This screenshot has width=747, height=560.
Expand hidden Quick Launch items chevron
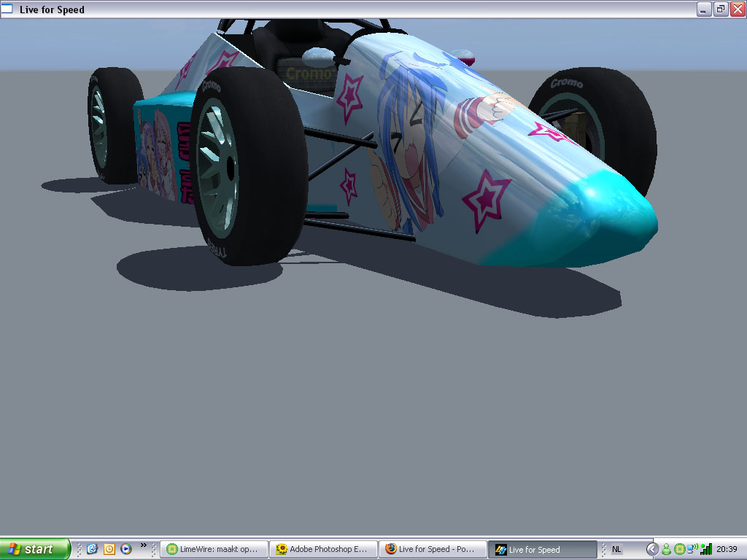[x=143, y=545]
